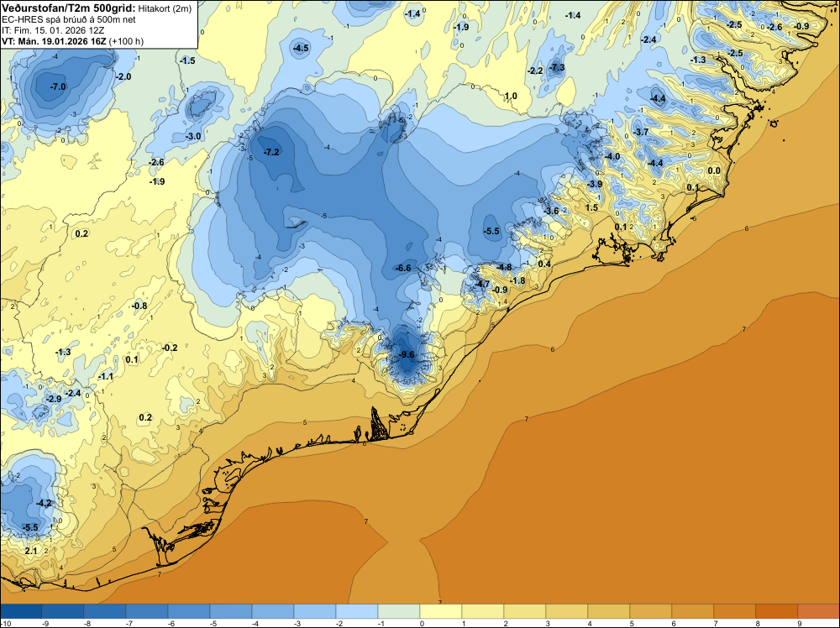The image size is (840, 628).
Task: Click the -3.9 temperature label
Action: (595, 184)
